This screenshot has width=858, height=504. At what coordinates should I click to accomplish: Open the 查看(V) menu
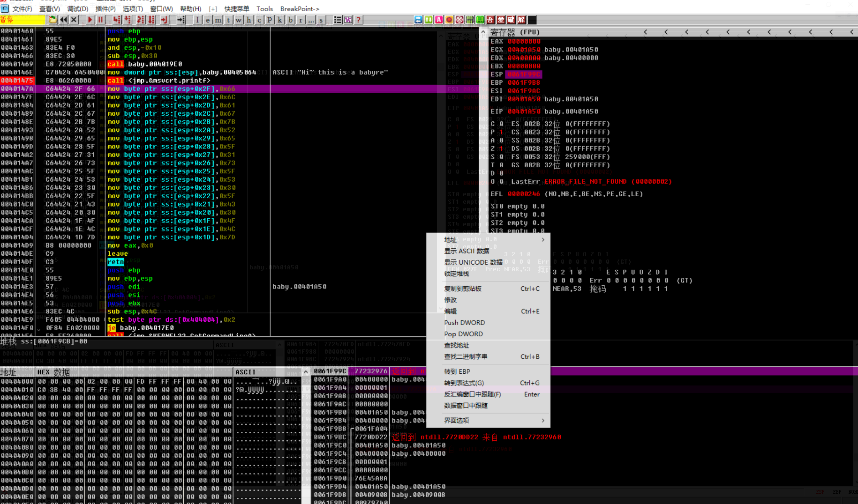tap(50, 9)
